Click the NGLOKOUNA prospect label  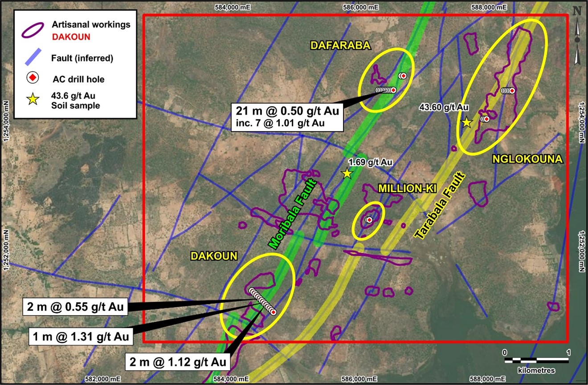tap(527, 159)
